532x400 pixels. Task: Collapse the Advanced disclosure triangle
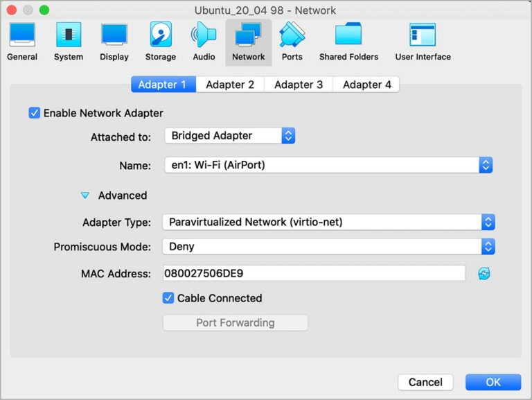(85, 196)
